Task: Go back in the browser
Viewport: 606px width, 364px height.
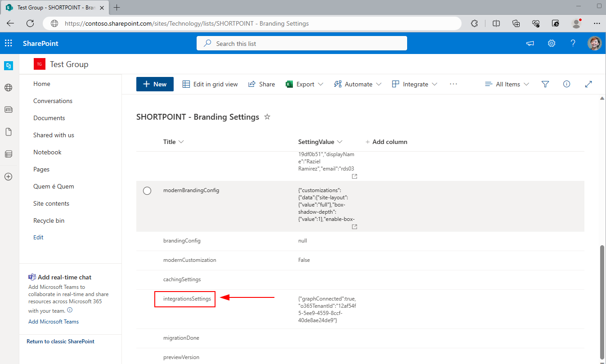Action: pos(10,23)
